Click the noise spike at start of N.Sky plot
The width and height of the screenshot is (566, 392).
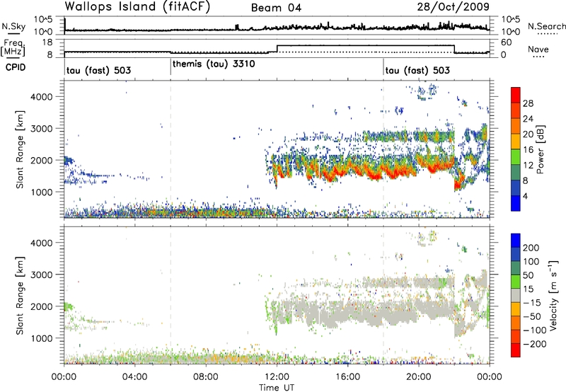64,25
